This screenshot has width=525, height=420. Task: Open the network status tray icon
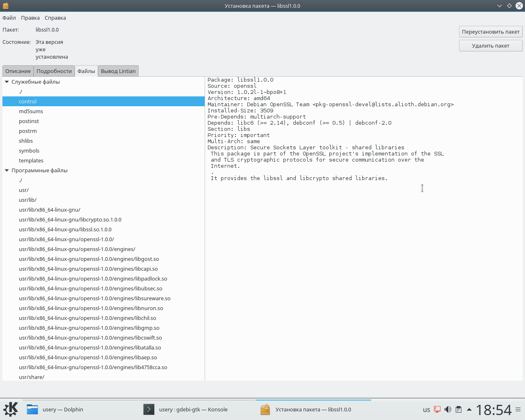pos(437,409)
